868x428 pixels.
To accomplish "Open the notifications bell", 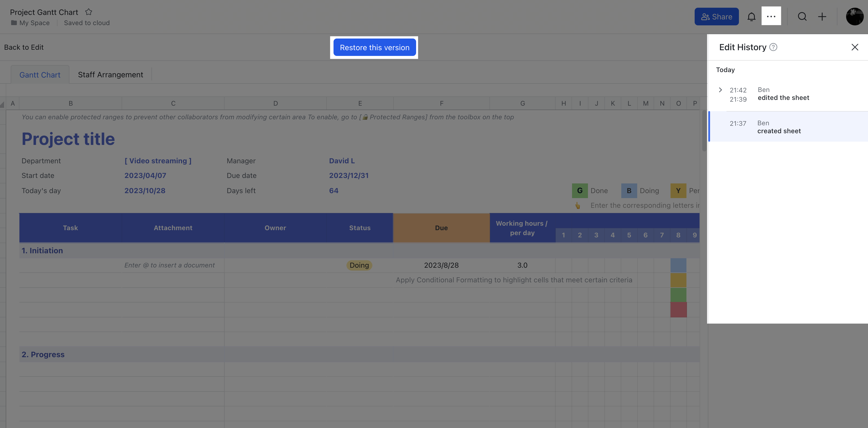I will click(x=752, y=16).
